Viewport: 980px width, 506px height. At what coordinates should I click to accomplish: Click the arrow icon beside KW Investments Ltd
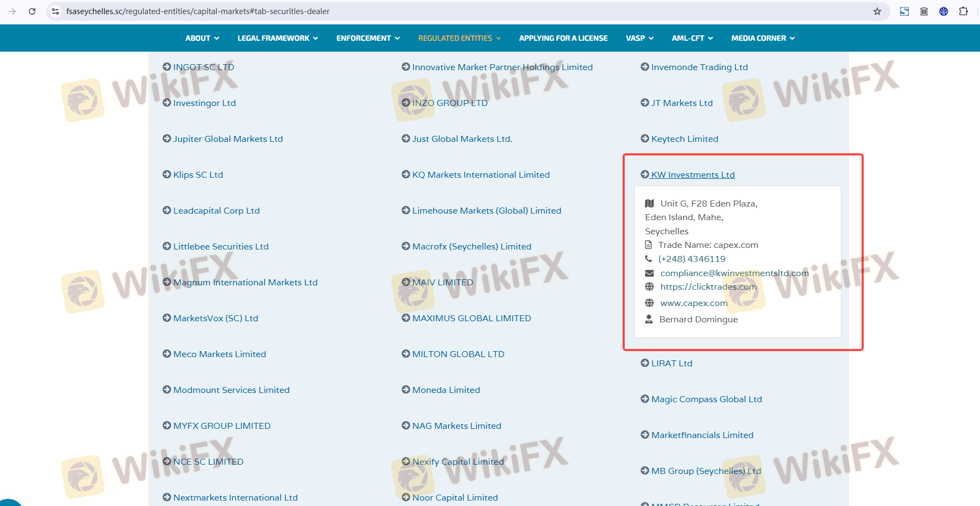645,174
